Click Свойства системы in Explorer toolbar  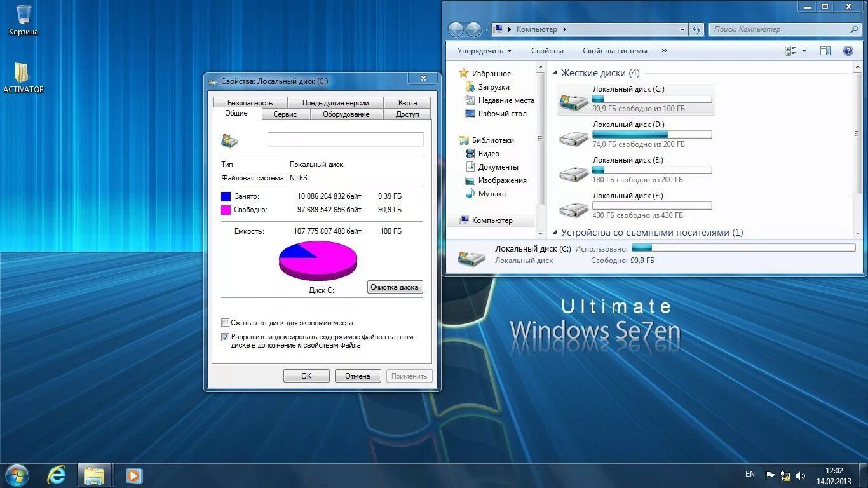click(615, 51)
